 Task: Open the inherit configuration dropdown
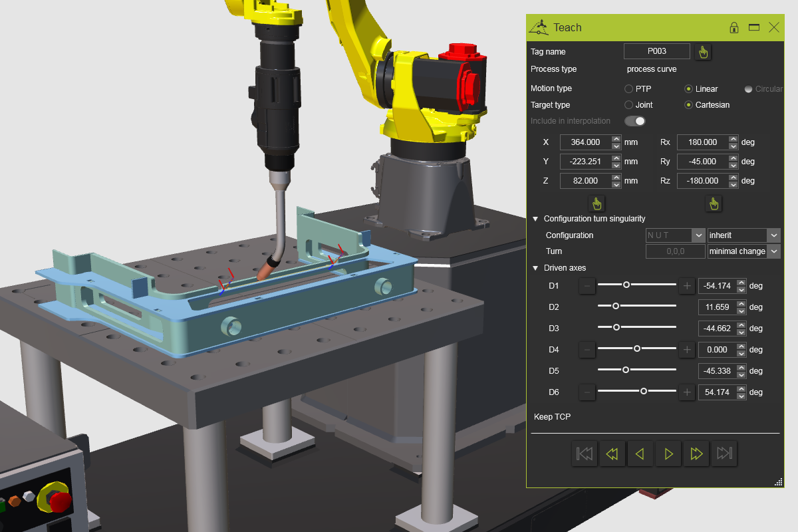click(x=743, y=235)
